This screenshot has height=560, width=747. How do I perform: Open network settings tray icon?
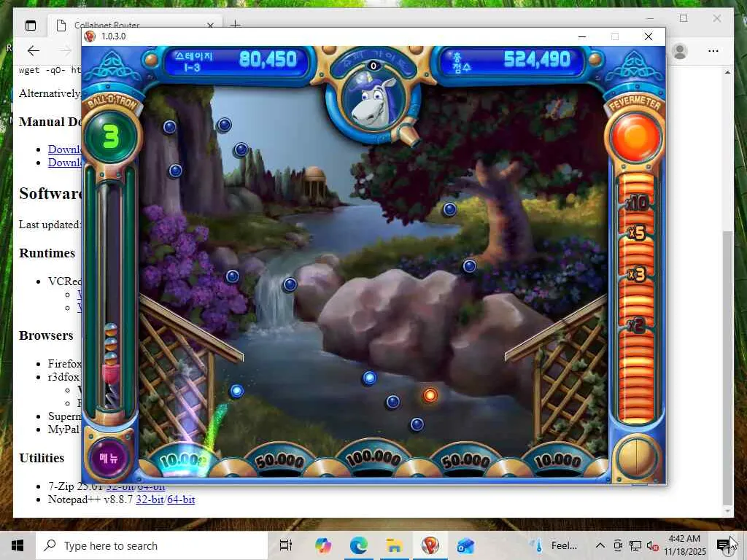click(635, 545)
